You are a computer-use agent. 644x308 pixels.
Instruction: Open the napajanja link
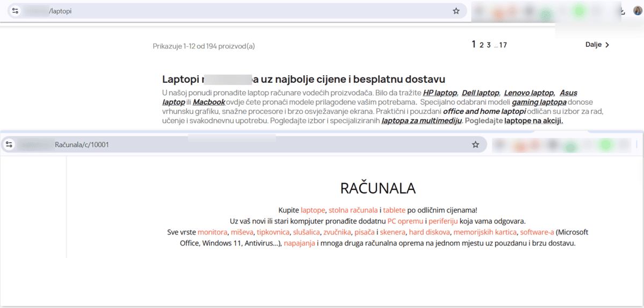[x=299, y=243]
